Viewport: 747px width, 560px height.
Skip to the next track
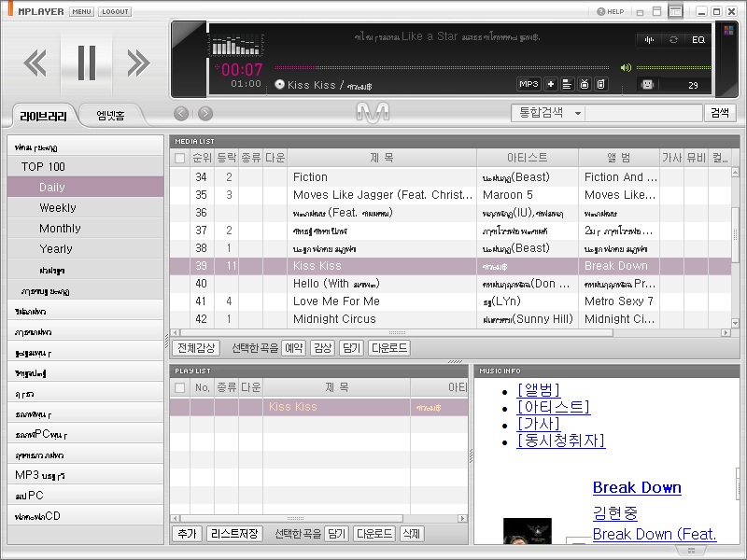(138, 63)
